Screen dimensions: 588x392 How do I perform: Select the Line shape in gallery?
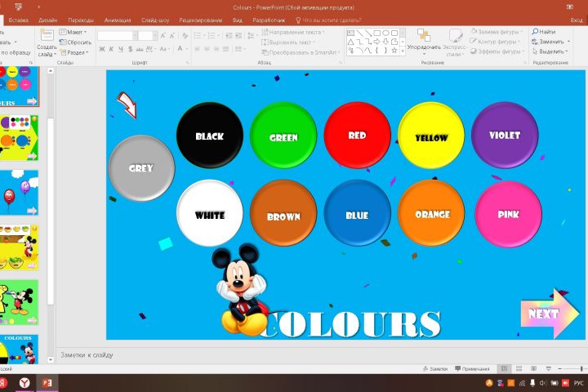pyautogui.click(x=359, y=33)
